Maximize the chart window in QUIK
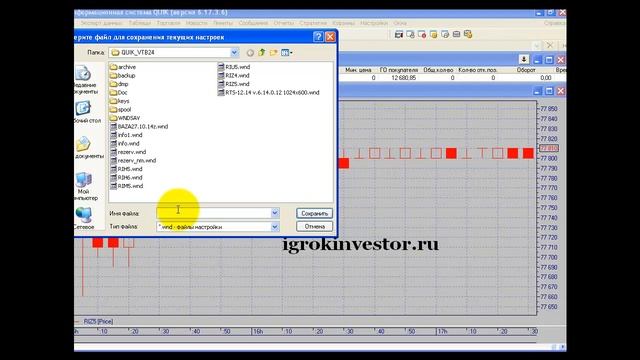Screen dimensions: 640x360 click(x=549, y=91)
